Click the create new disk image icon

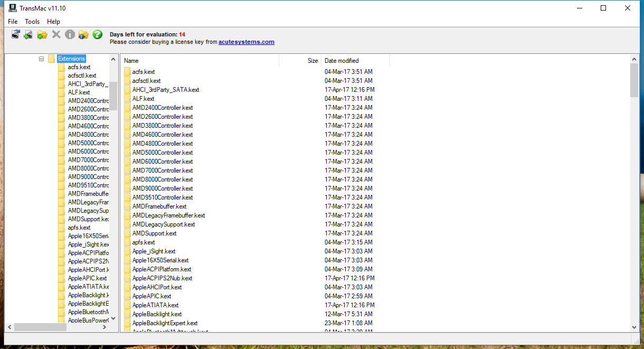29,34
